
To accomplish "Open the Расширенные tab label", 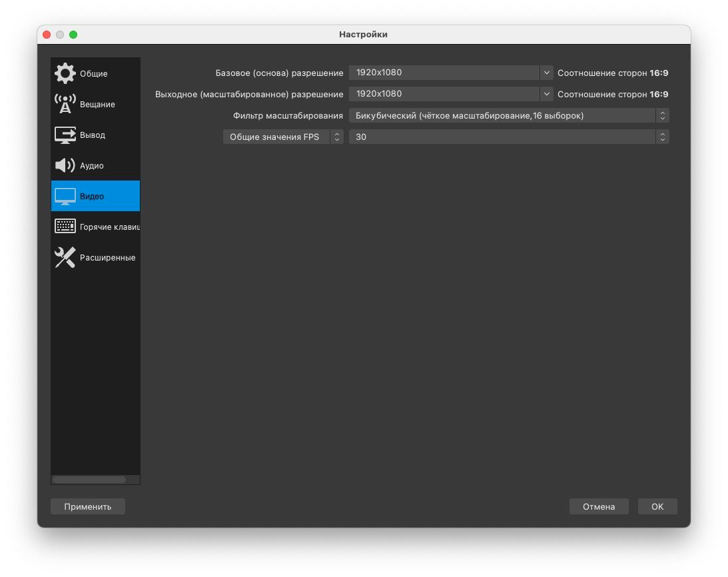I will click(107, 258).
